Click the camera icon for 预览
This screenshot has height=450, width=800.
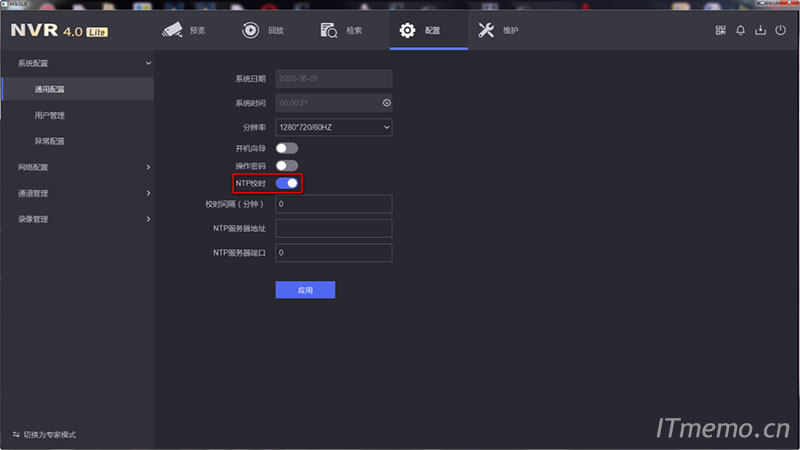(x=172, y=30)
